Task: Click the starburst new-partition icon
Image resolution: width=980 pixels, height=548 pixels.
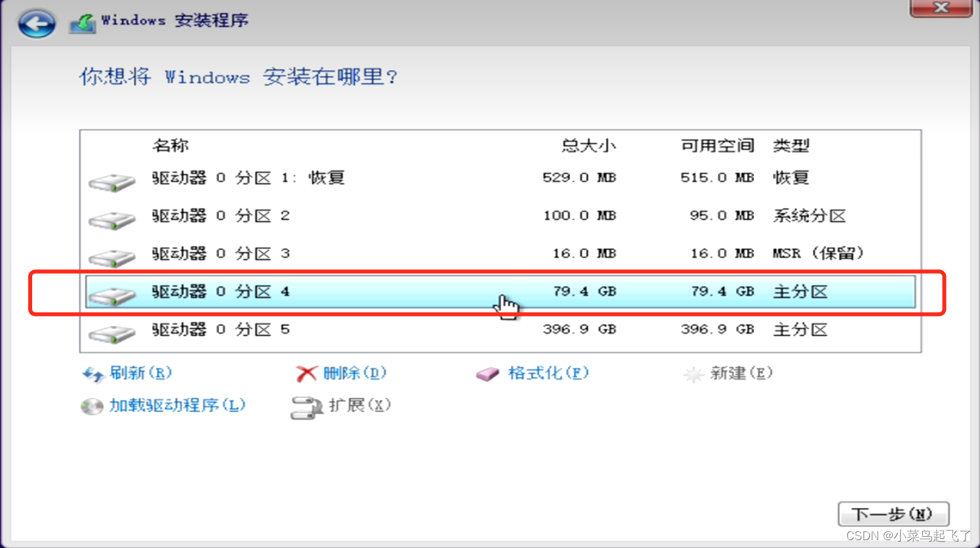Action: coord(693,374)
